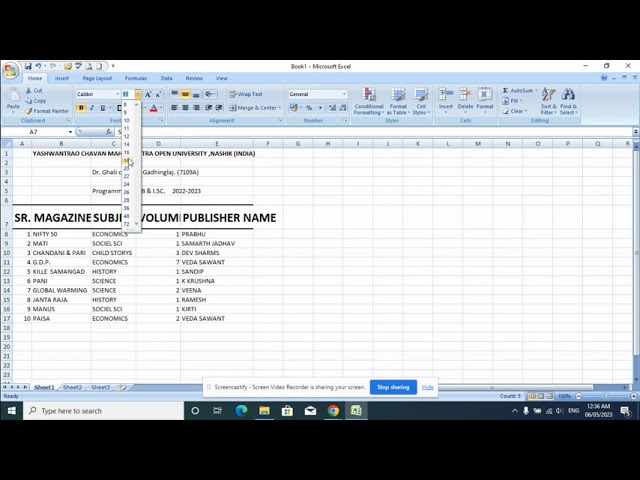The width and height of the screenshot is (640, 480).
Task: Open Cell Styles gallery
Action: coord(421,101)
